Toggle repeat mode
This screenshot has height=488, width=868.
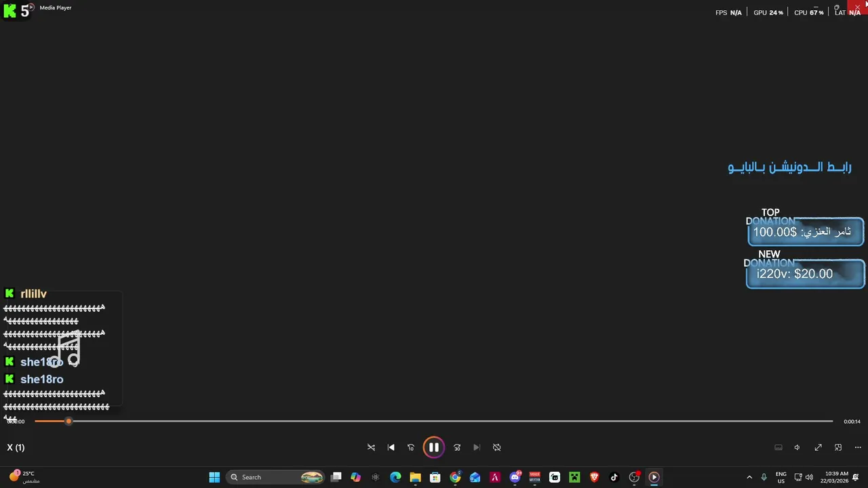point(497,447)
